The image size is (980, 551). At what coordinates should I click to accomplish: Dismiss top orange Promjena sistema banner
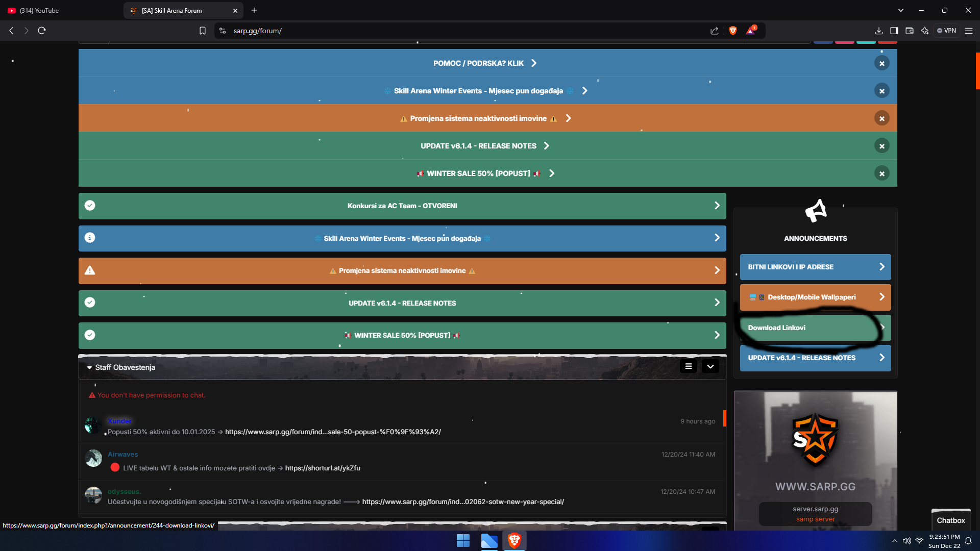point(881,118)
